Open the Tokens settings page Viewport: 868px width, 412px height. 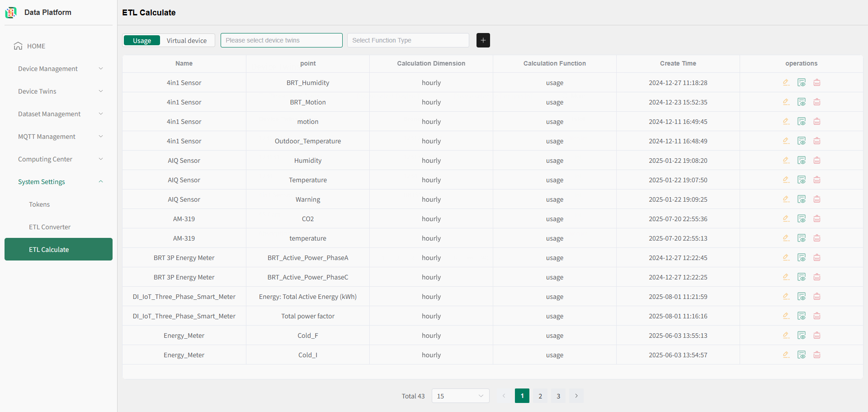39,204
